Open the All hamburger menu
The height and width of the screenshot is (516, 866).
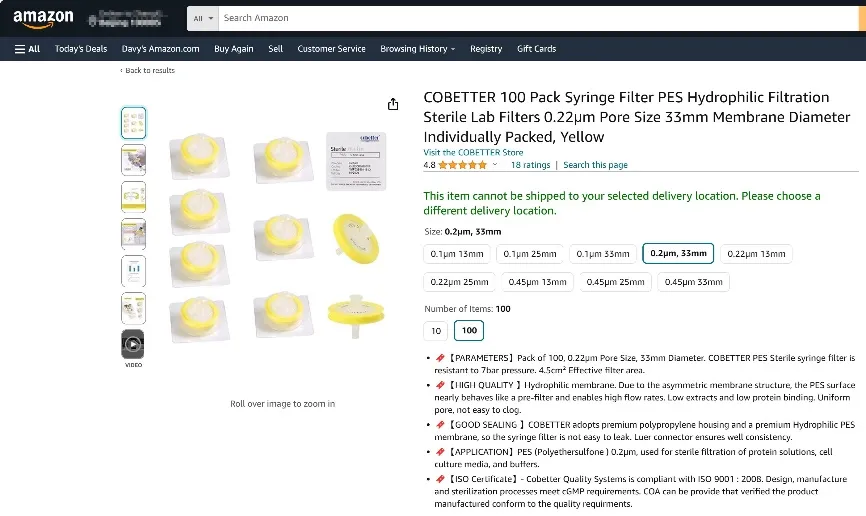coord(27,49)
